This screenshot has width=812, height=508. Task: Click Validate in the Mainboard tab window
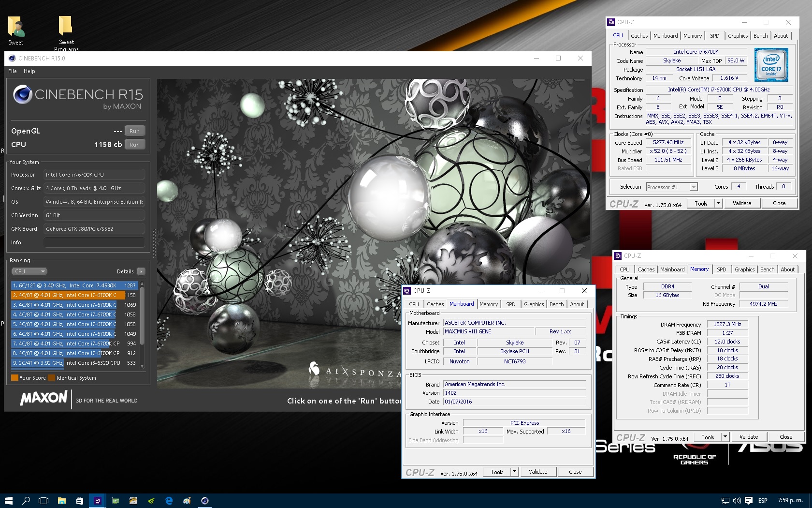click(x=538, y=472)
